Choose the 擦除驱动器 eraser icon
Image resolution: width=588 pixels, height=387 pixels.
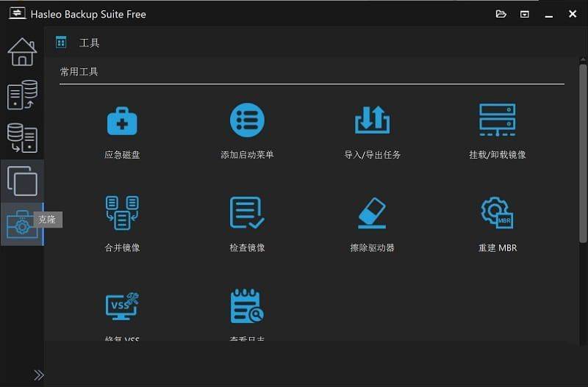372,213
